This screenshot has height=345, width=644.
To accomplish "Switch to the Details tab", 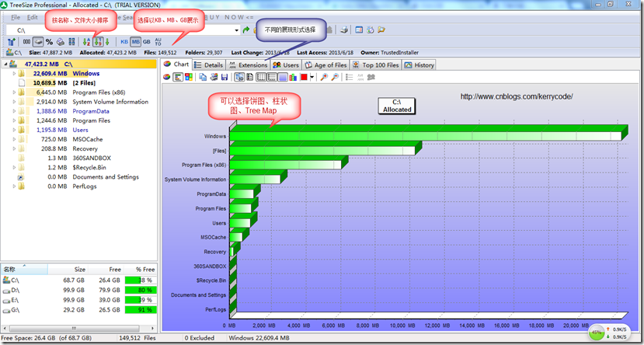I will coord(209,65).
